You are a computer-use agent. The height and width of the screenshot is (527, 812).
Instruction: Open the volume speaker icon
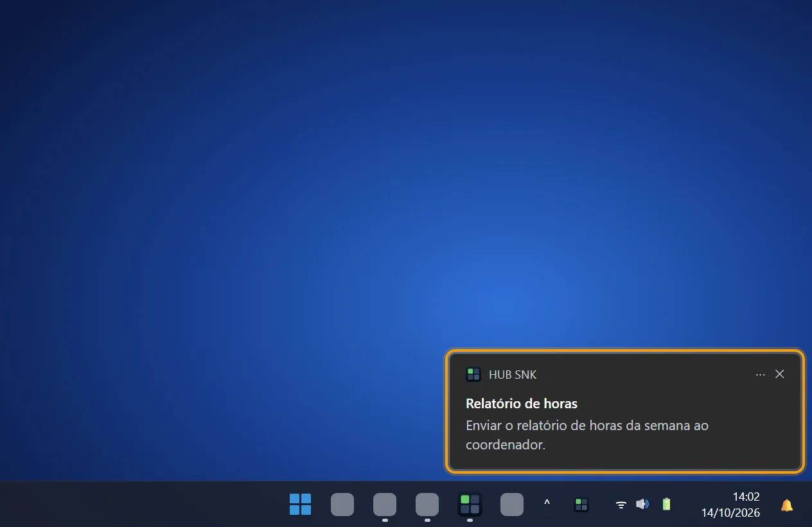pos(642,505)
